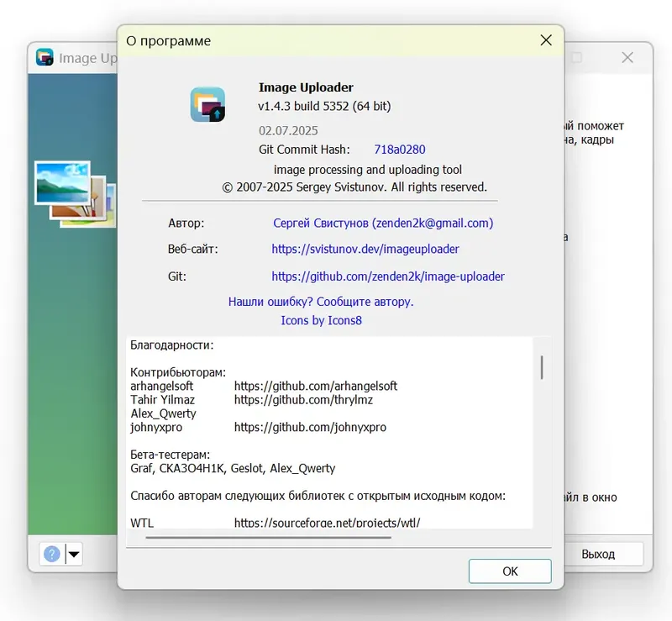The height and width of the screenshot is (621, 672).
Task: Open the svistunov.dev website link
Action: coord(365,249)
